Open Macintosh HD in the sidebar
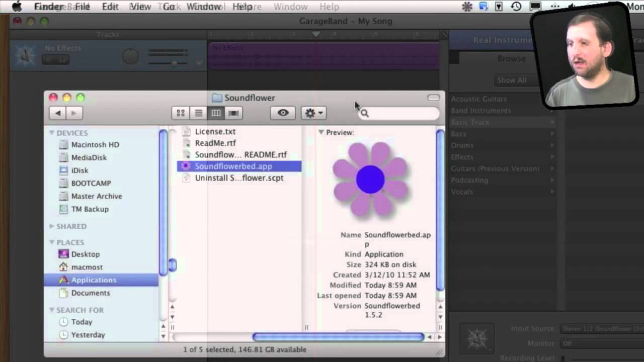The width and height of the screenshot is (644, 362). [95, 145]
